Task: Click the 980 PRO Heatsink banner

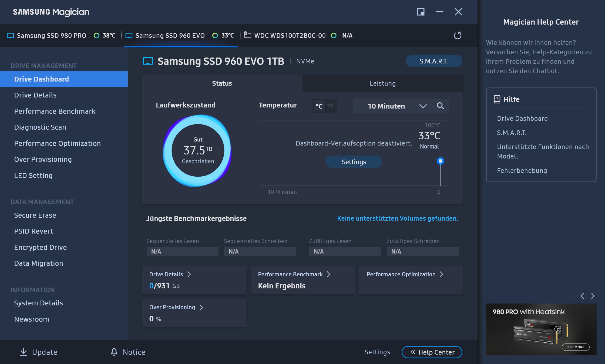Action: (541, 329)
